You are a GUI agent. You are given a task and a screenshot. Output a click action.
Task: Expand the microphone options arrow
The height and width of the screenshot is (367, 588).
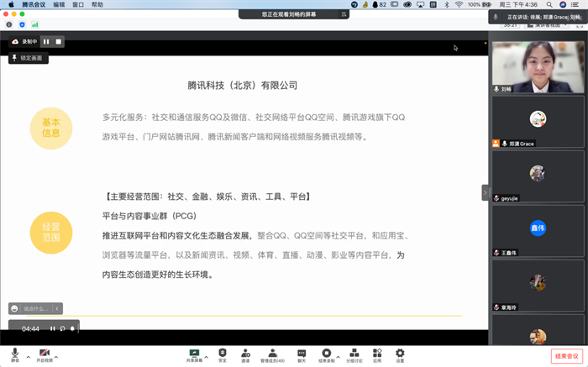25,351
